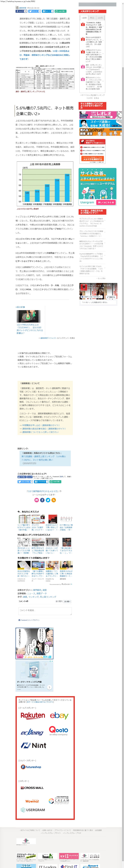Open the Wowma! sponsor logo
This screenshot has height=868, width=124.
click(32, 801)
